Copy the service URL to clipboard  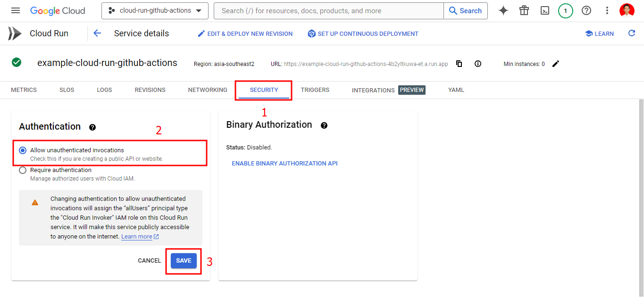point(459,64)
